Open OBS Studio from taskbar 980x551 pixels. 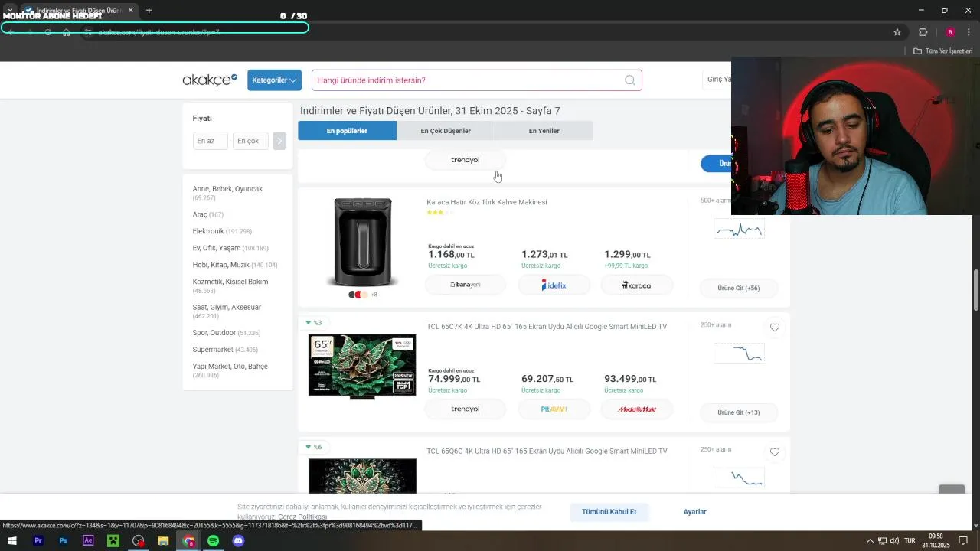[139, 541]
